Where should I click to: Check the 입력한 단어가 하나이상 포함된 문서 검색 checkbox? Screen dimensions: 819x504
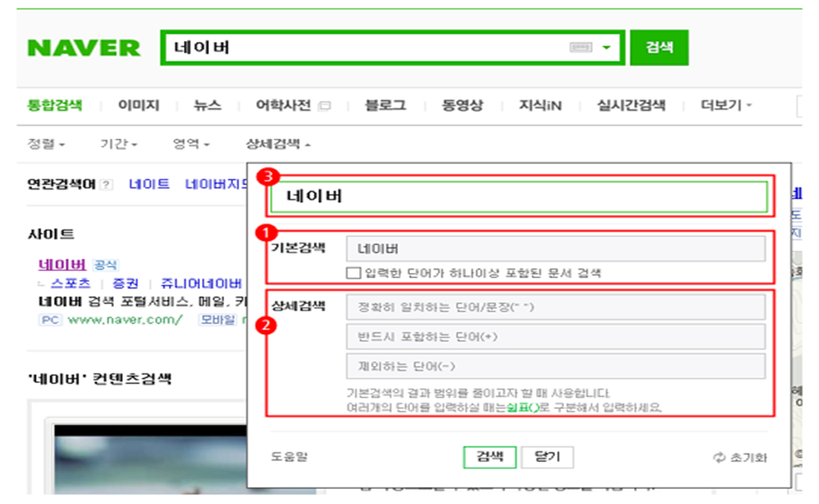(x=354, y=273)
